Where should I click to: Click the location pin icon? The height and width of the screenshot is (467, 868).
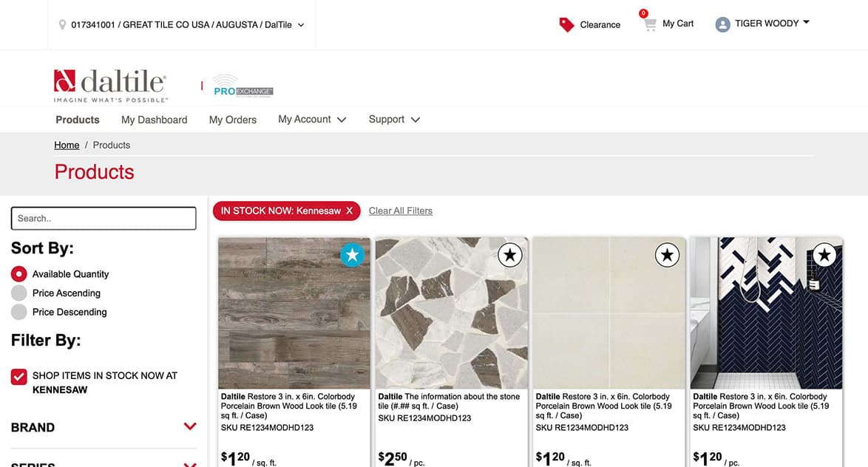[63, 25]
